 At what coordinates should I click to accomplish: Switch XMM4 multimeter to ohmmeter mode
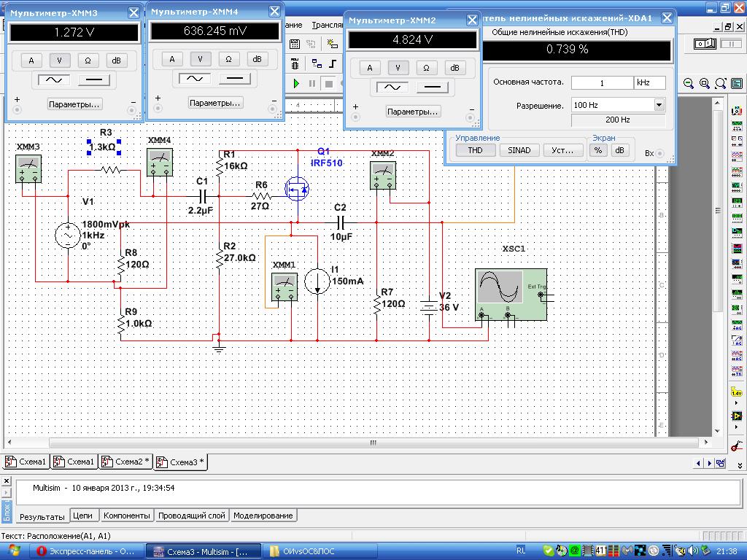228,59
